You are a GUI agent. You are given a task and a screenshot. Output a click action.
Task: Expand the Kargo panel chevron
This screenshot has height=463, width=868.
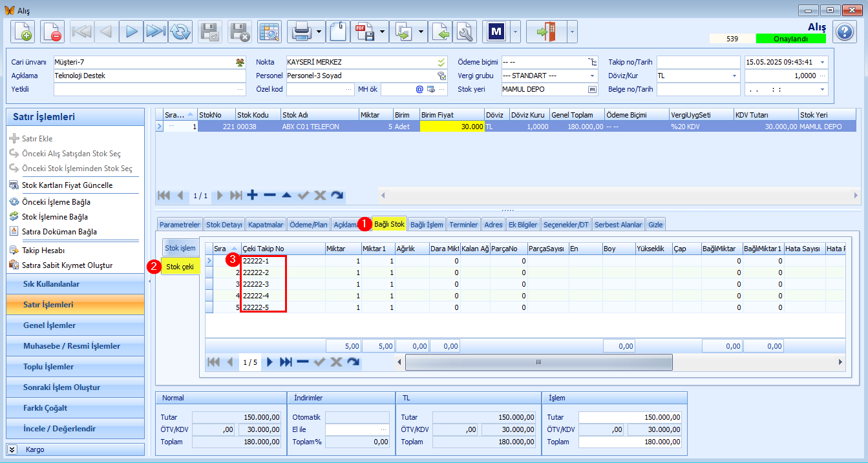[12, 449]
